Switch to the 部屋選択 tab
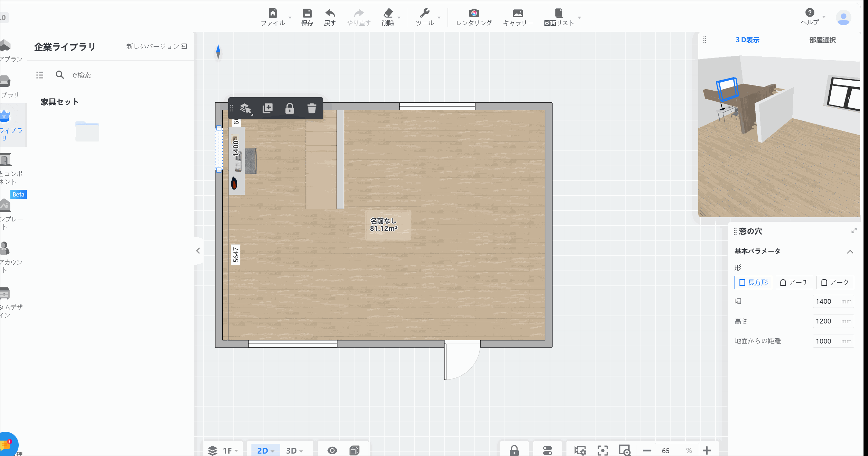This screenshot has height=456, width=868. pos(822,40)
